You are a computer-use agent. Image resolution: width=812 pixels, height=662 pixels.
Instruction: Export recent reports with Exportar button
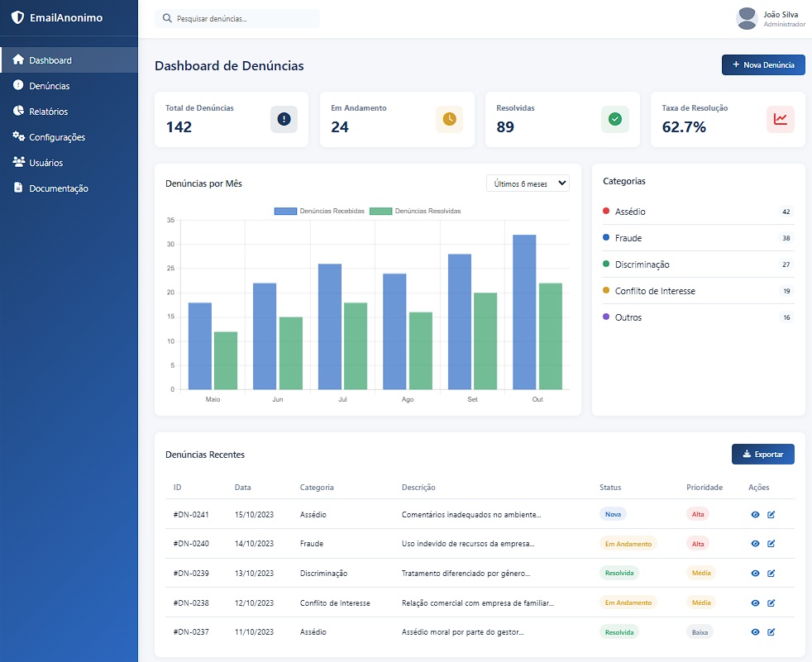pos(762,454)
